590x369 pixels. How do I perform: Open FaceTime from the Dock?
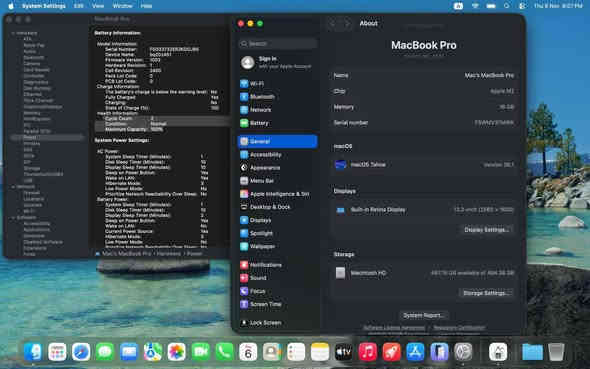point(201,352)
